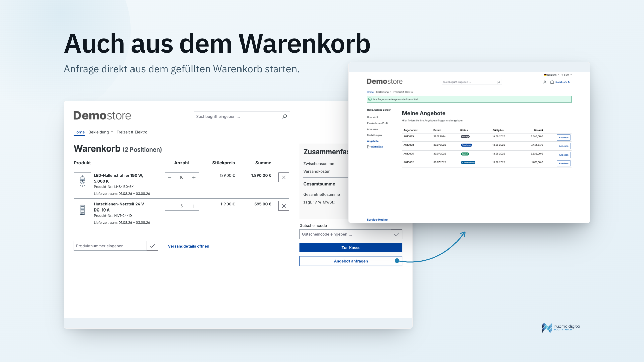The image size is (644, 362).
Task: Click the offer number AG10025
Action: click(409, 137)
